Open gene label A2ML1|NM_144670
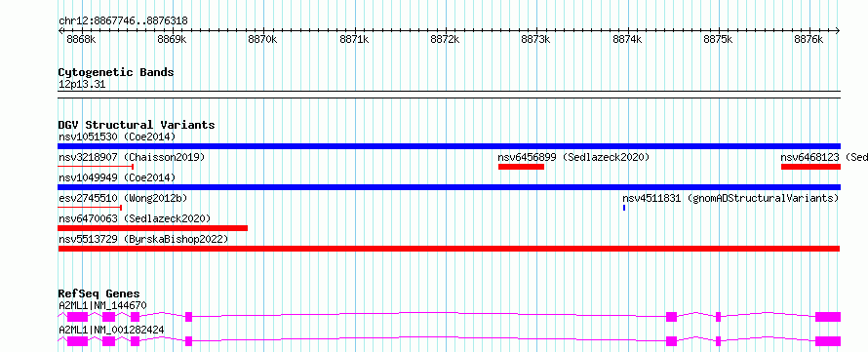The image size is (868, 352). (102, 305)
